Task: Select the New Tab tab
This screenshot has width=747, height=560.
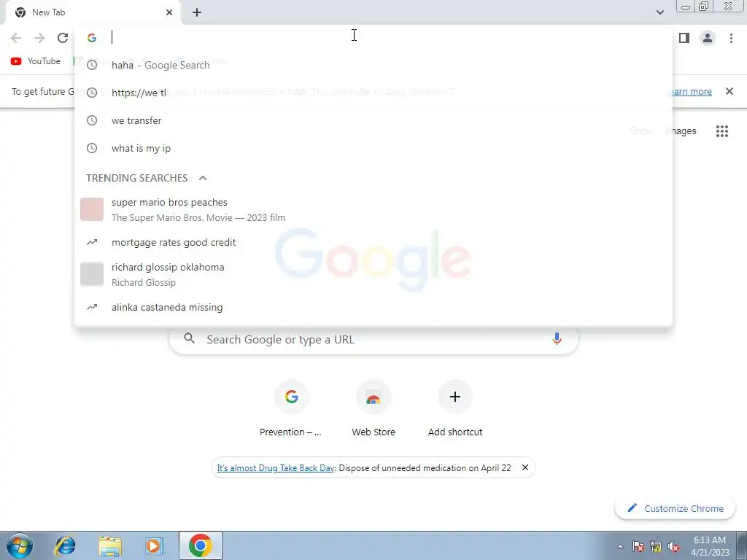Action: (93, 12)
